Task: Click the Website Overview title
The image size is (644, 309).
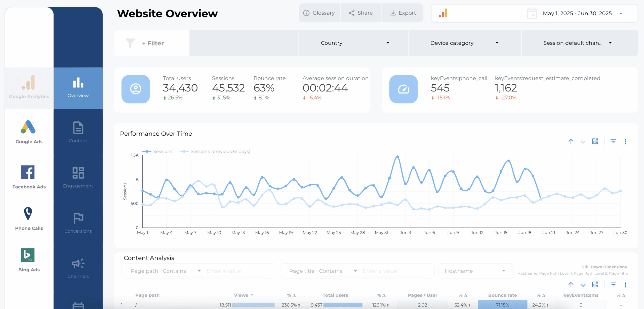Action: [x=167, y=14]
